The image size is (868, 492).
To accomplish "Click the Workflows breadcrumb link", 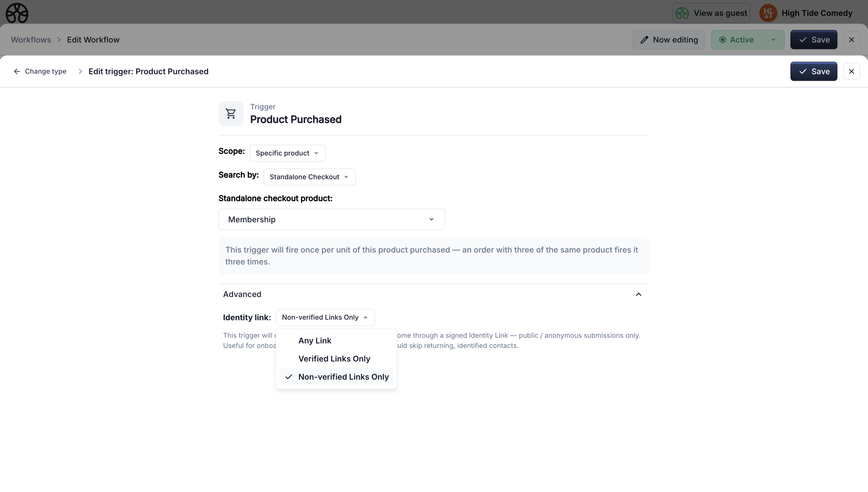I will click(31, 40).
